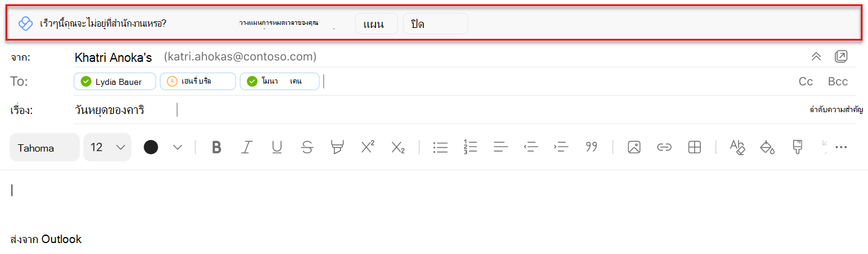Click the clear formatting icon
This screenshot has height=254, width=868.
tap(737, 147)
